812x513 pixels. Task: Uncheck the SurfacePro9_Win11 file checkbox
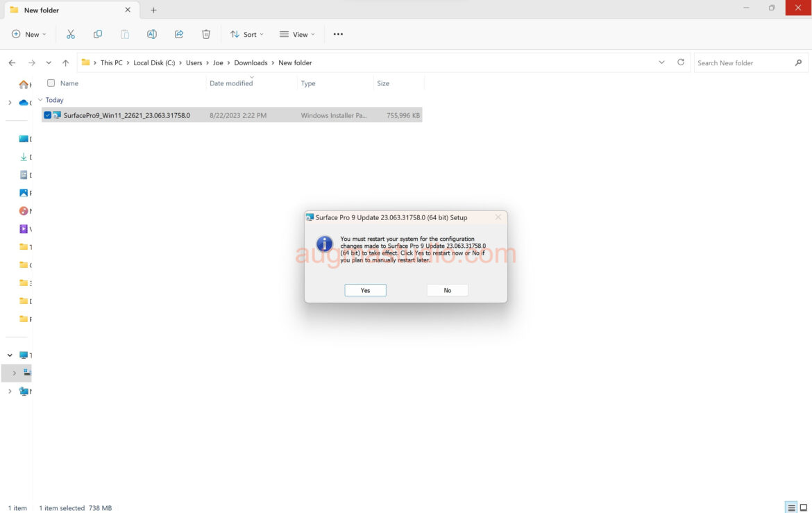point(48,115)
